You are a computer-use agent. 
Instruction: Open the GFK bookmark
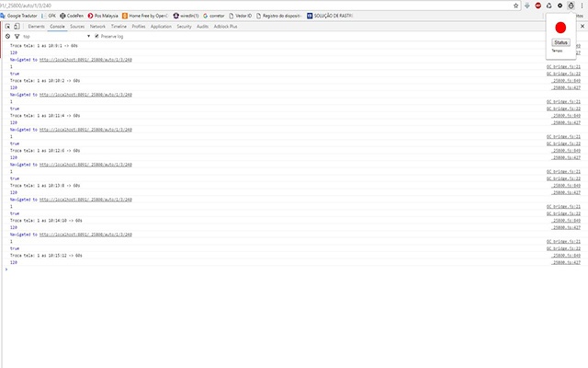[49, 16]
